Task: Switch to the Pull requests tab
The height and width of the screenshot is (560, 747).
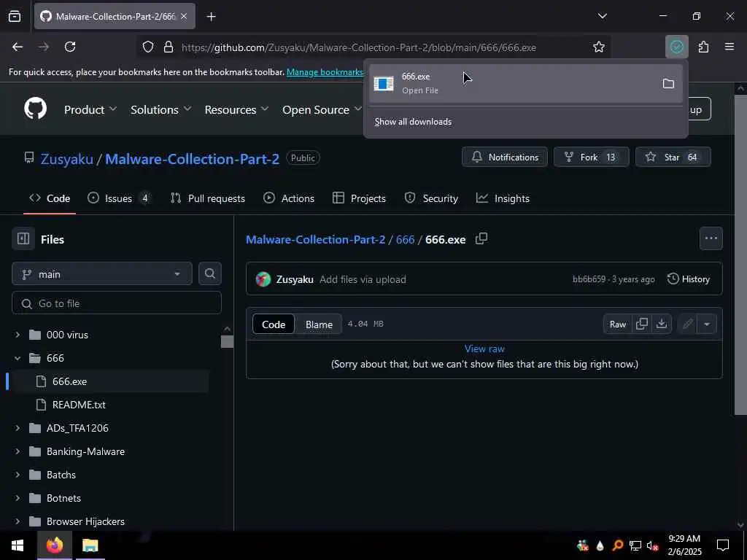Action: [x=208, y=198]
